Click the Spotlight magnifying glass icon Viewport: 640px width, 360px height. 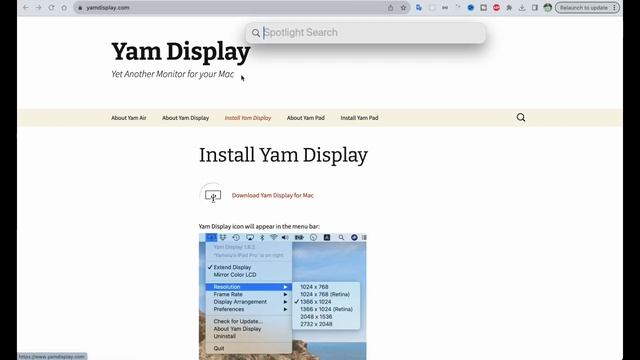[256, 33]
